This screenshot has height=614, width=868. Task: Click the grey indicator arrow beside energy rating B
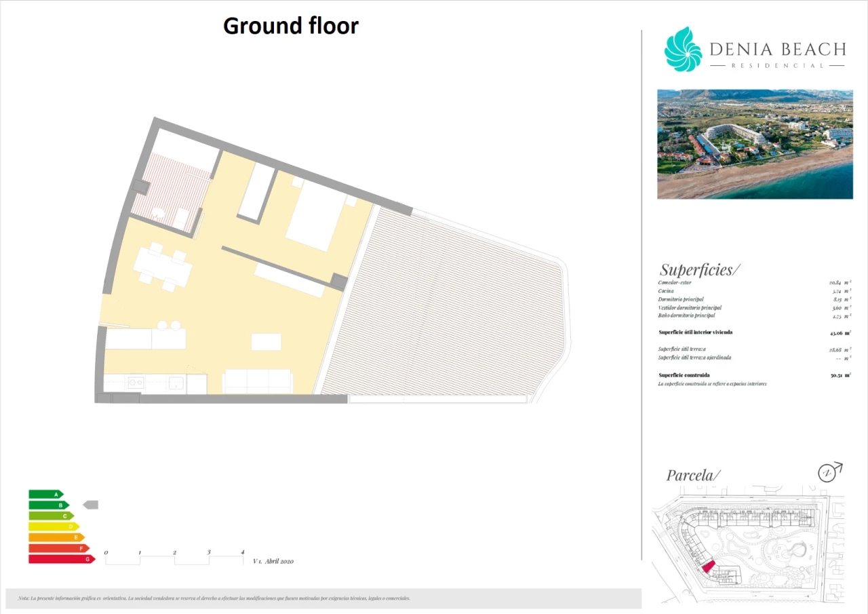(91, 505)
